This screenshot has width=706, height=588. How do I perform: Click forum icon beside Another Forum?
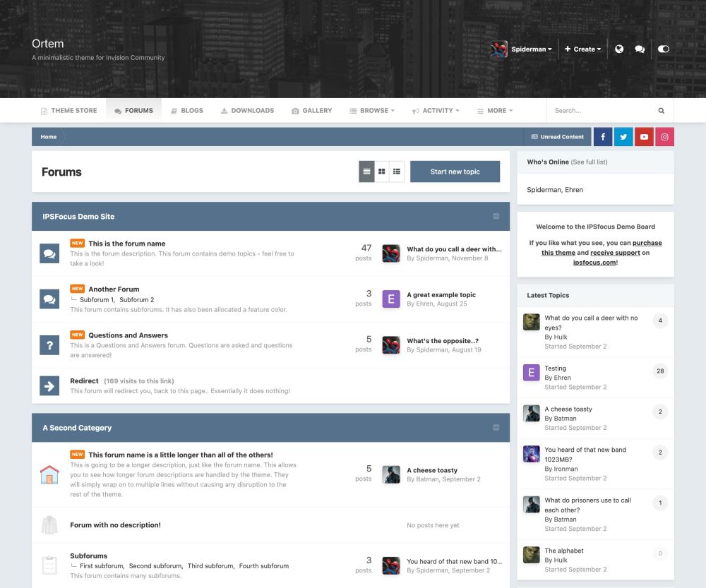(x=49, y=299)
